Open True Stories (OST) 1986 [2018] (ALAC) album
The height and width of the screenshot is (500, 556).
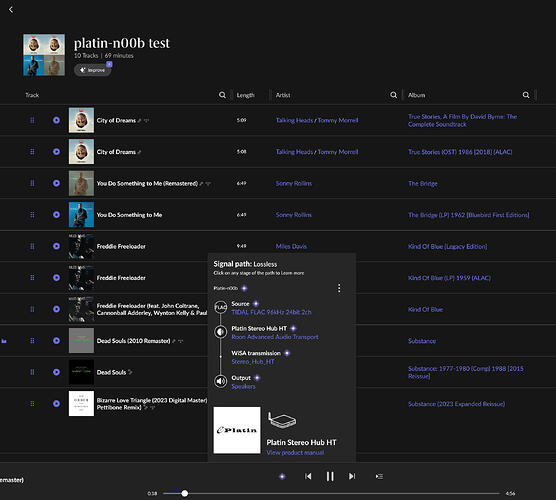tap(460, 152)
